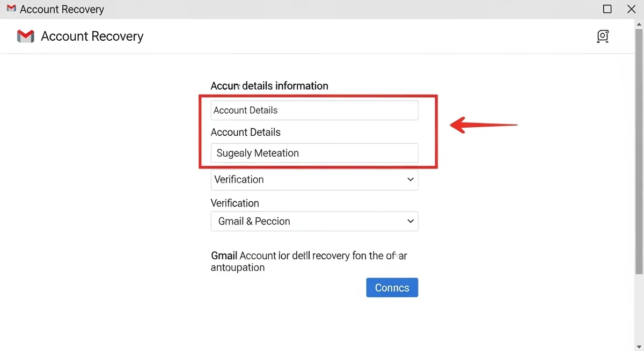Click the chevron on the Gmail & Peccion dropdown
The width and height of the screenshot is (644, 351).
[x=411, y=221]
